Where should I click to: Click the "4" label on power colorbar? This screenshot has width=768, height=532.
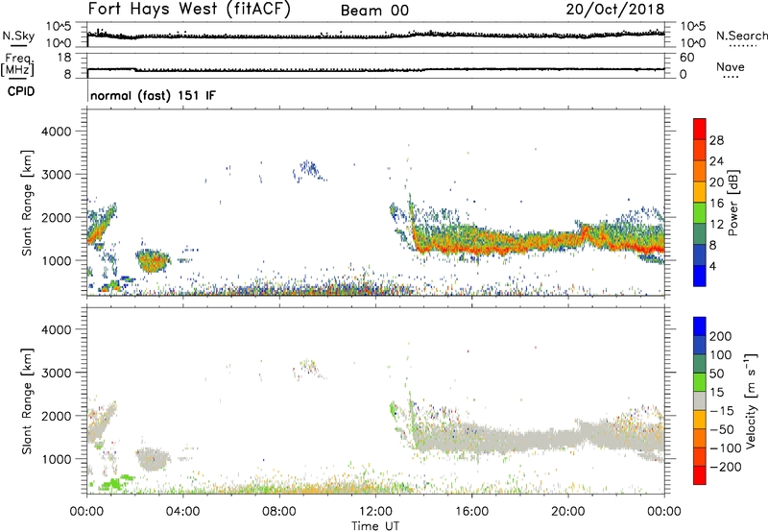(712, 266)
